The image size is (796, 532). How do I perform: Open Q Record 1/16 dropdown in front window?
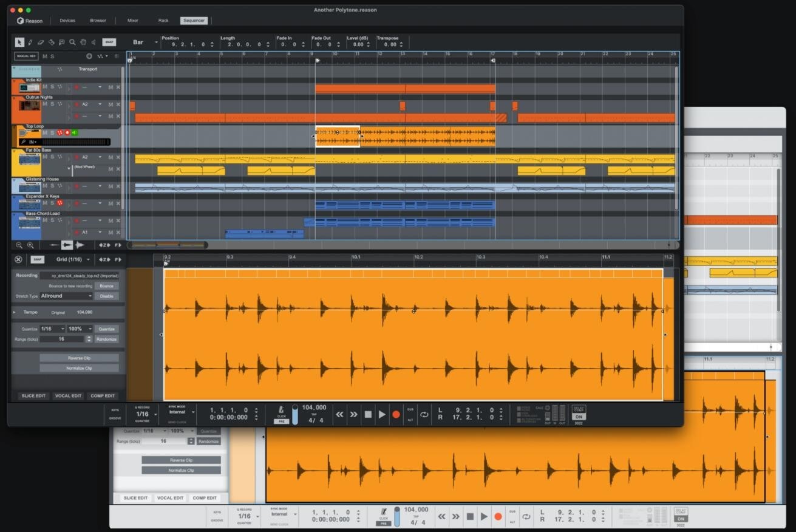146,414
